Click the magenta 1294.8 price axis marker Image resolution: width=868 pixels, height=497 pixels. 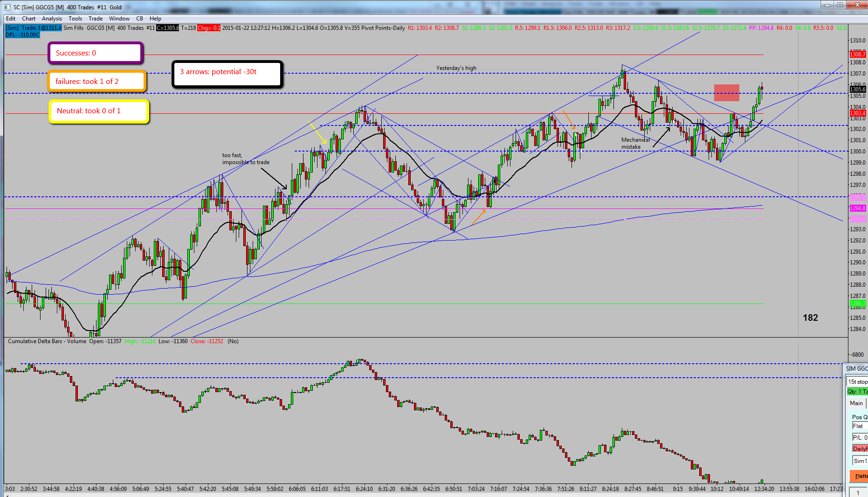point(858,208)
